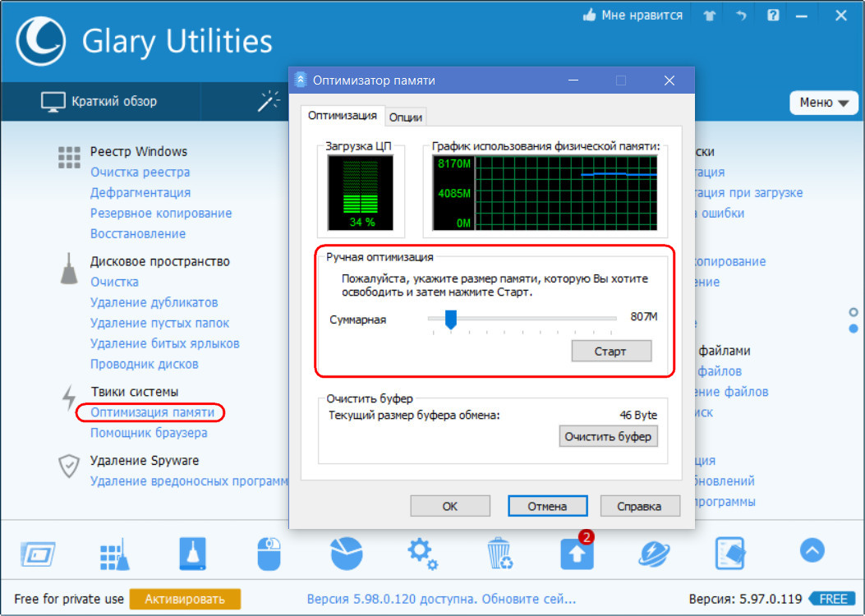Open the Удаление пустых папок link
The height and width of the screenshot is (616, 865).
[160, 323]
